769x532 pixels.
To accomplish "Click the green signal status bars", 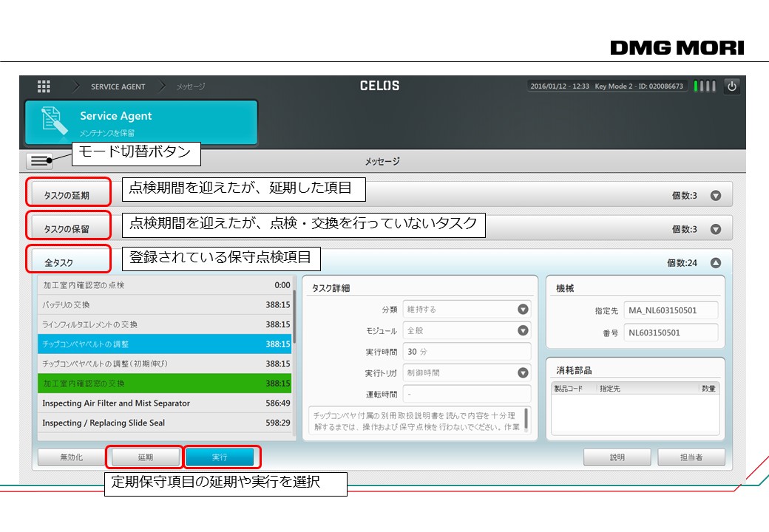I will [705, 86].
